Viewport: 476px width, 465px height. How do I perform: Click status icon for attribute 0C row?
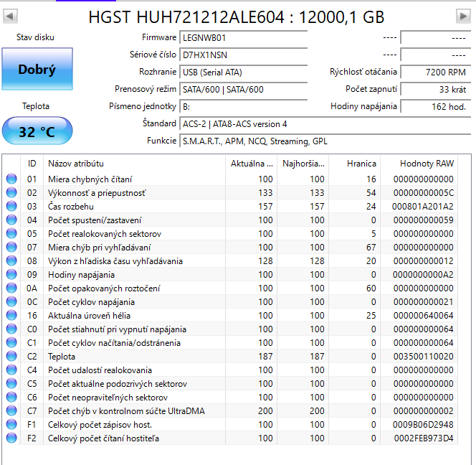coord(11,302)
